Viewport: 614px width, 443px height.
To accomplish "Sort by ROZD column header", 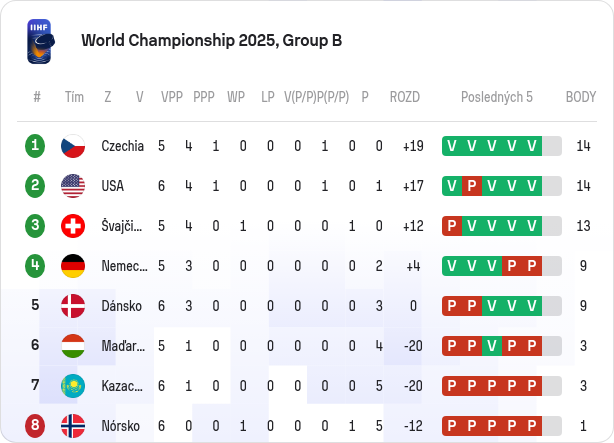I will pos(405,97).
